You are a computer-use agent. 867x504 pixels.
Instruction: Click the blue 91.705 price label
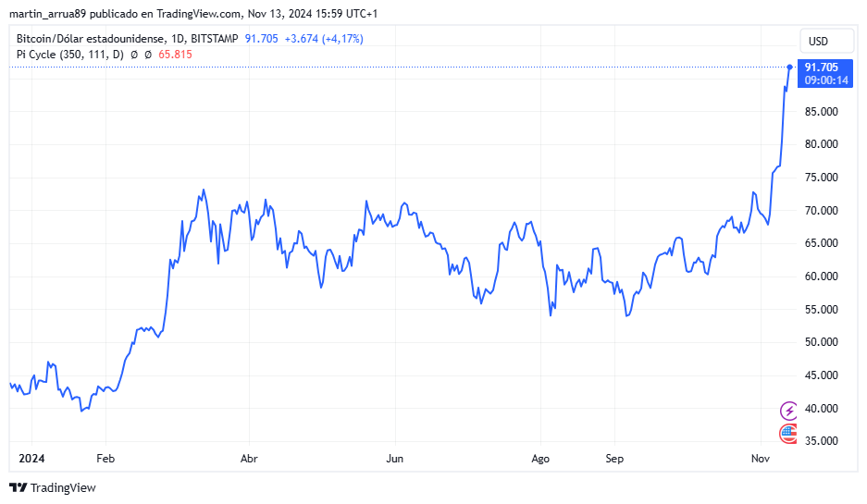click(822, 68)
